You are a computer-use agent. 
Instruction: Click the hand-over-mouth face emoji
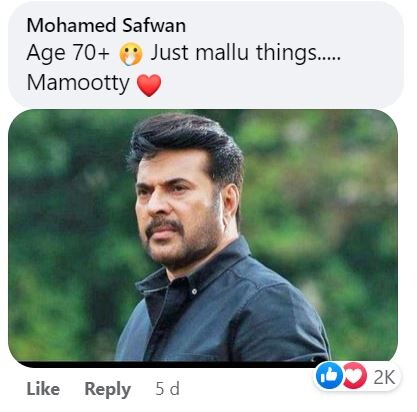point(131,54)
